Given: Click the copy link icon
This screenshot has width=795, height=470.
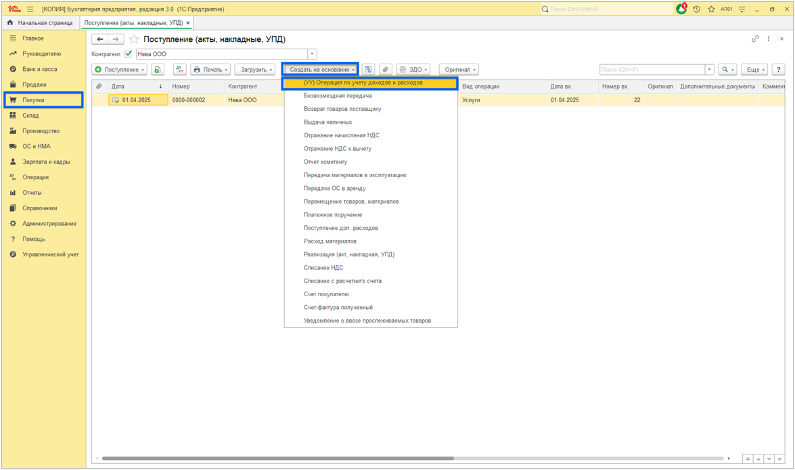Looking at the screenshot, I should pyautogui.click(x=755, y=39).
